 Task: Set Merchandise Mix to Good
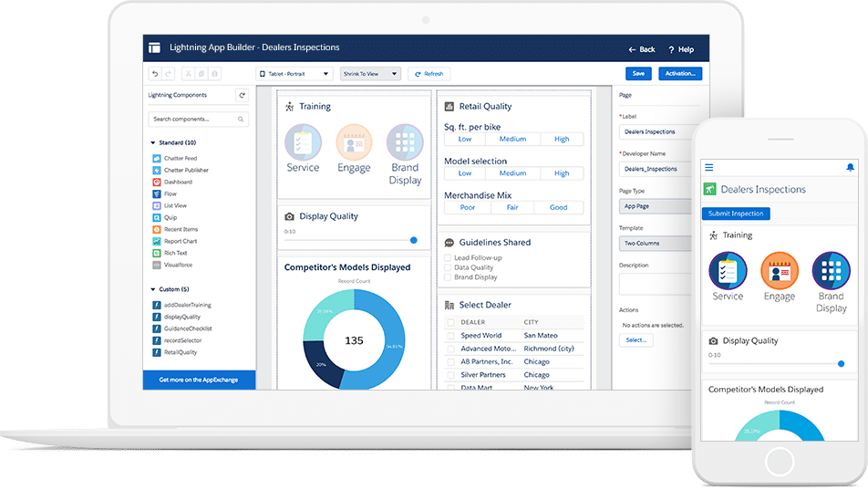point(559,207)
